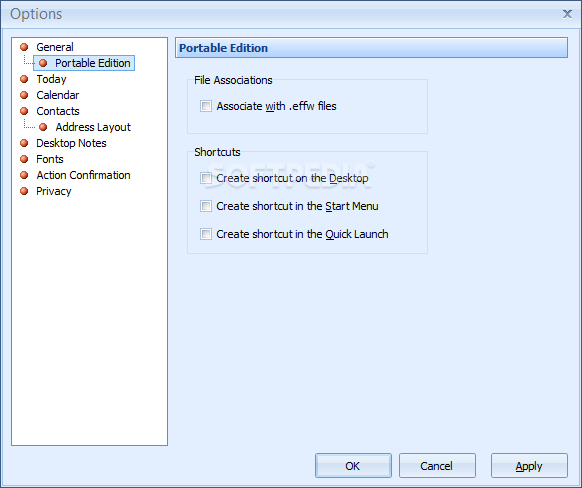Show Action Confirmation settings
Image resolution: width=582 pixels, height=488 pixels.
[x=83, y=175]
